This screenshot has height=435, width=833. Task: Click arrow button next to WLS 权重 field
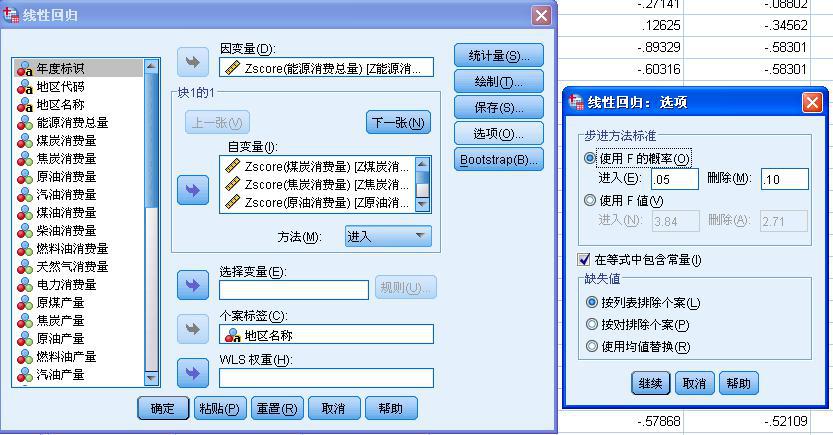pyautogui.click(x=193, y=373)
